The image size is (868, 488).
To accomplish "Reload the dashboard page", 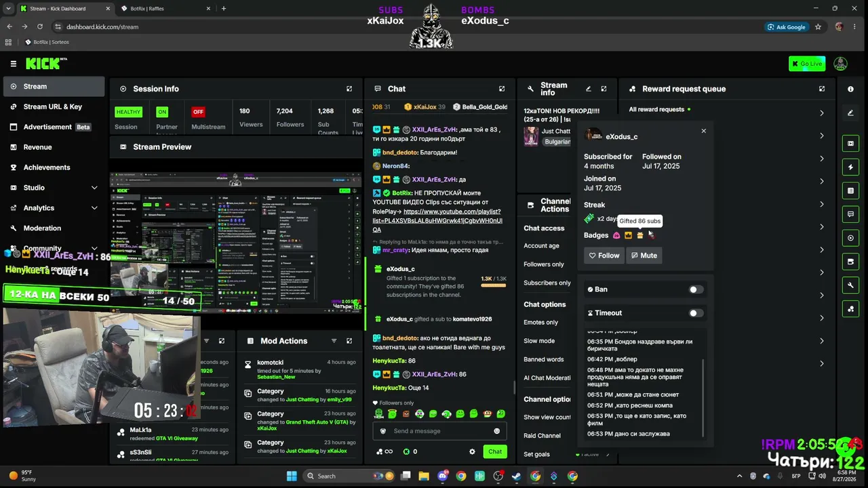I will pos(40,26).
